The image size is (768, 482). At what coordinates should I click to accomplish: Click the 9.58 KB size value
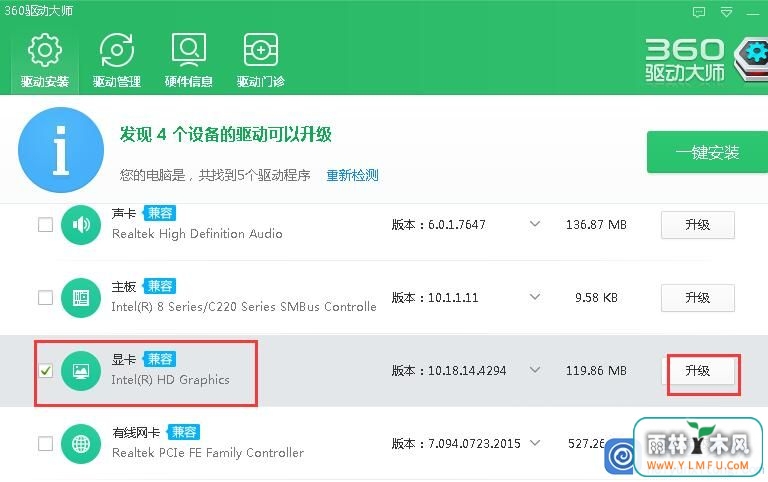[596, 298]
